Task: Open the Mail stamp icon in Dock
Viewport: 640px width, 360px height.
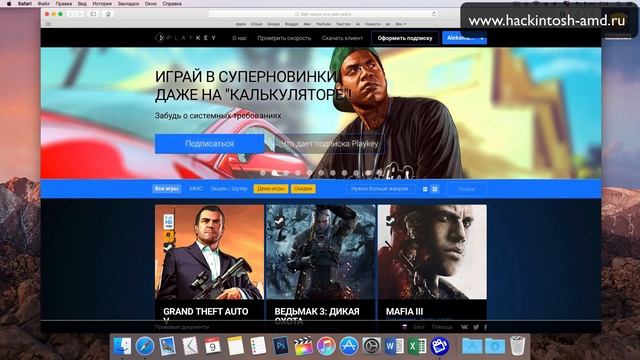Action: click(190, 346)
